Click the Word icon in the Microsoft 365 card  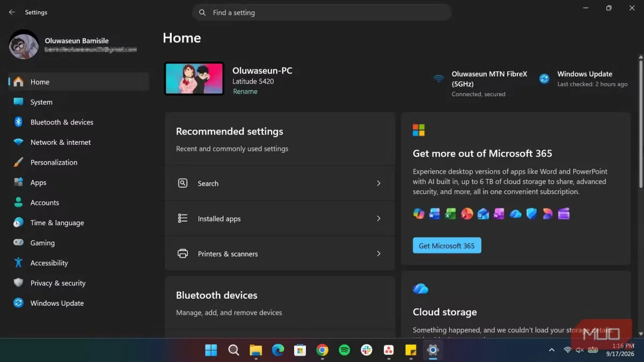[x=435, y=214]
